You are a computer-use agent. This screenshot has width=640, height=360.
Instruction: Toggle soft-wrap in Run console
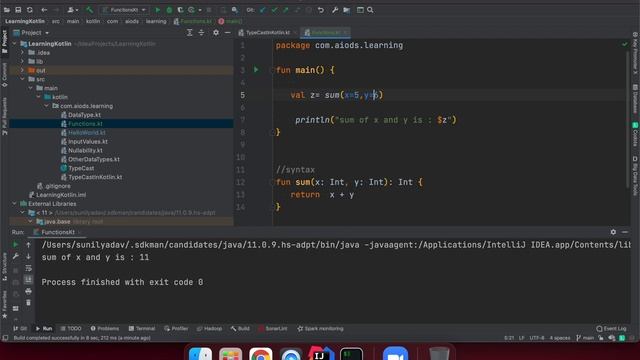(28, 268)
